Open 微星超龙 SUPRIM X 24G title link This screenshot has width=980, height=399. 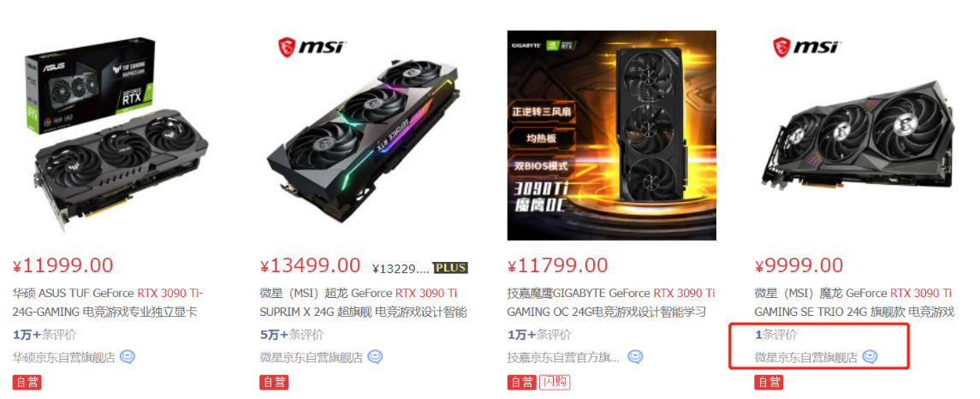pyautogui.click(x=363, y=302)
